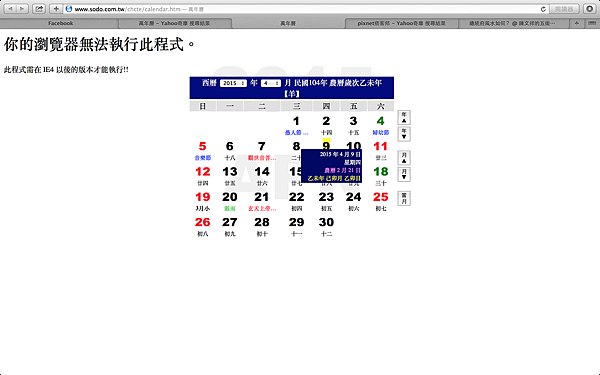
Task: Switch to the Facebook tab
Action: point(60,23)
